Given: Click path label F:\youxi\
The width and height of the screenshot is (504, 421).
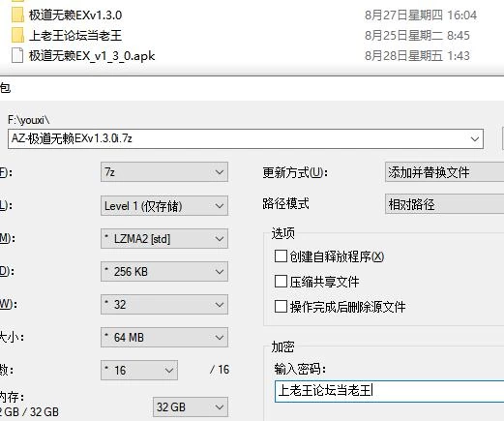Looking at the screenshot, I should coord(29,120).
